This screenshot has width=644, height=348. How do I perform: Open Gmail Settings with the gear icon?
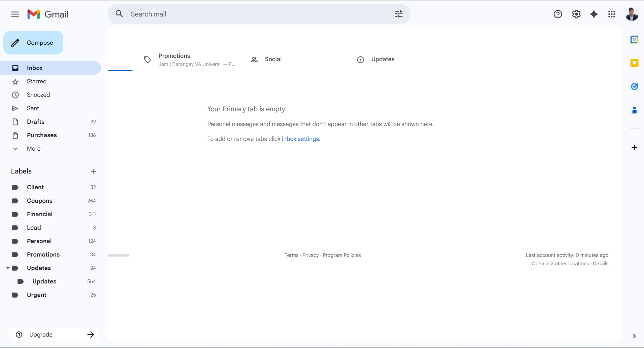576,14
